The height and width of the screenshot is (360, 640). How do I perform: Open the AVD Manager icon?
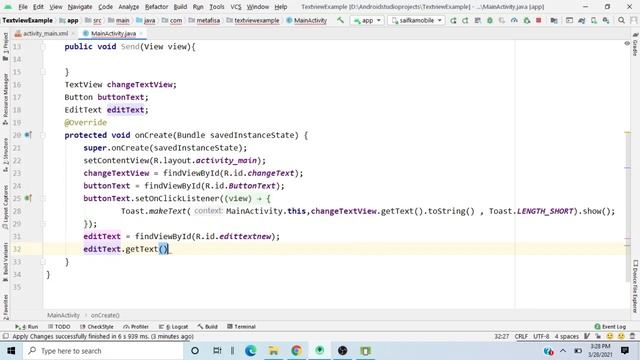point(594,20)
